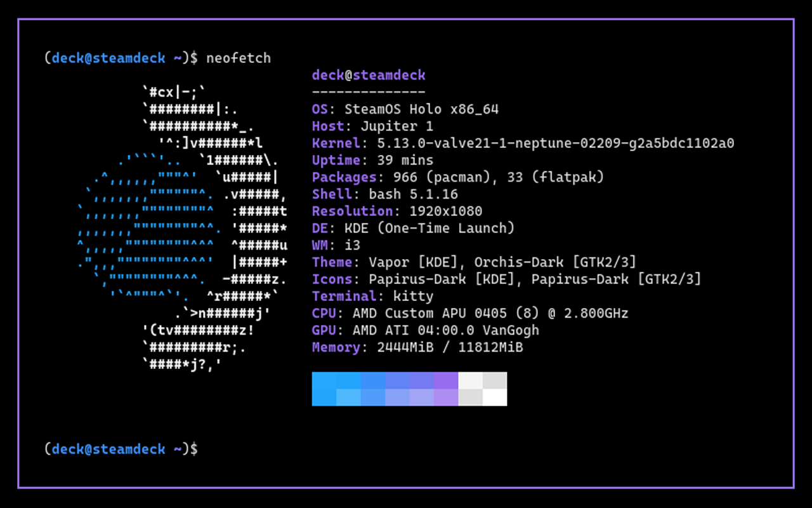Click the first blue swatch in the palette's top row
812x508 pixels.
(324, 380)
